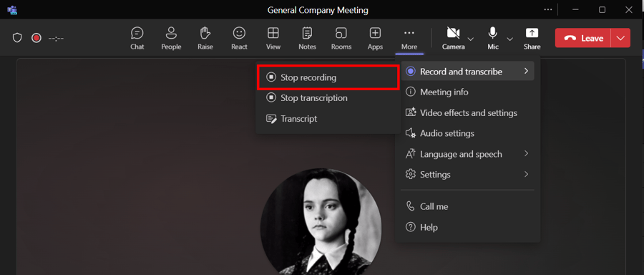The image size is (644, 275).
Task: Expand the Settings submenu
Action: coord(467,174)
